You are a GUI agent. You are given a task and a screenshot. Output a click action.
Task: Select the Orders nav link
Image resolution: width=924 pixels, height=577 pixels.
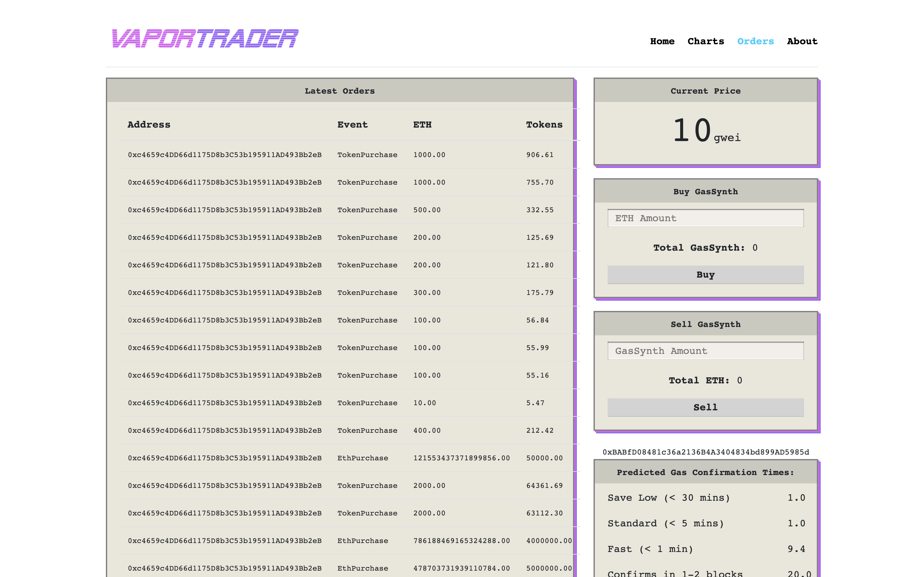tap(755, 41)
